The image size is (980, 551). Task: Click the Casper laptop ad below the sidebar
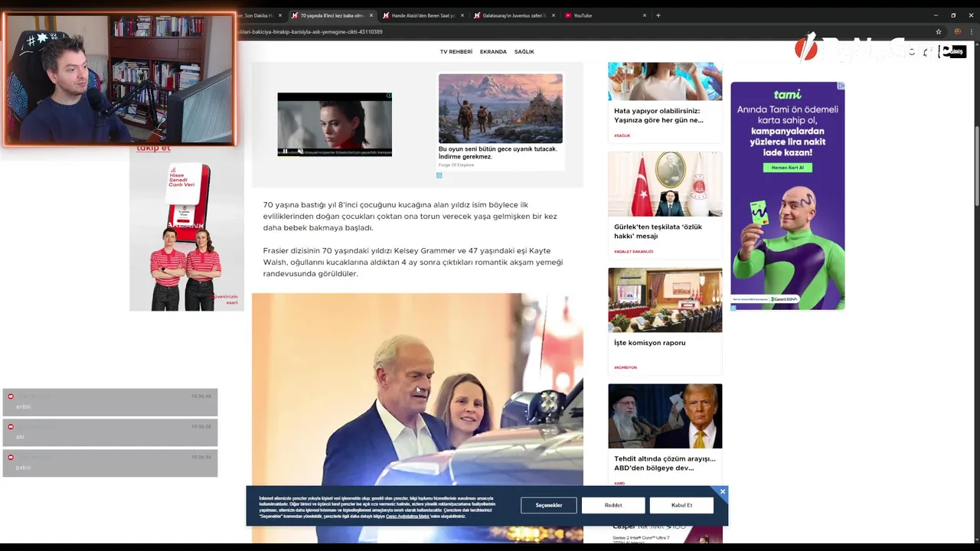tap(665, 533)
